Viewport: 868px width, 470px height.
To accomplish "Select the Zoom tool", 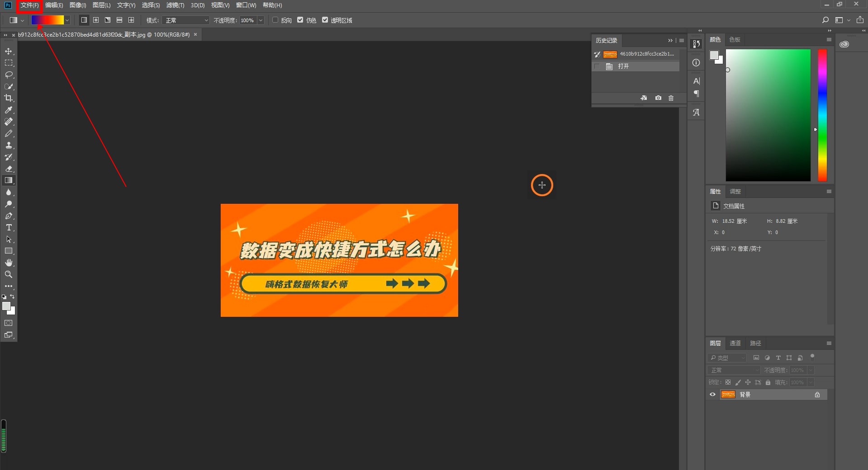I will (x=9, y=274).
